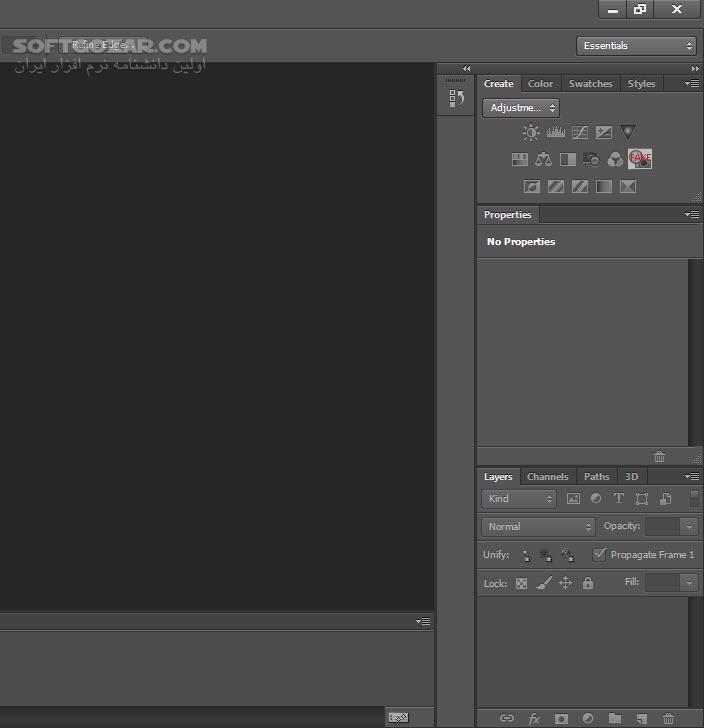Add a Channel Mixer adjustment

(x=615, y=160)
